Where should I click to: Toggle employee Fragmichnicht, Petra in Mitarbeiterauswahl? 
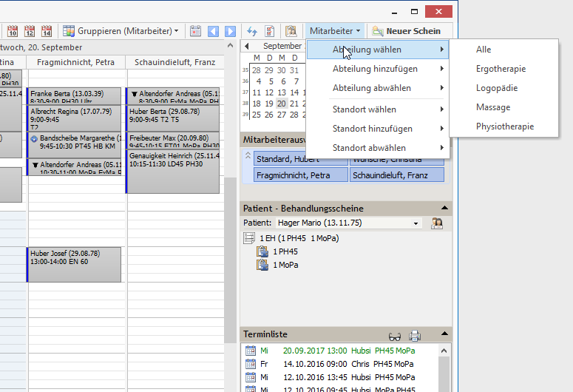(x=301, y=175)
